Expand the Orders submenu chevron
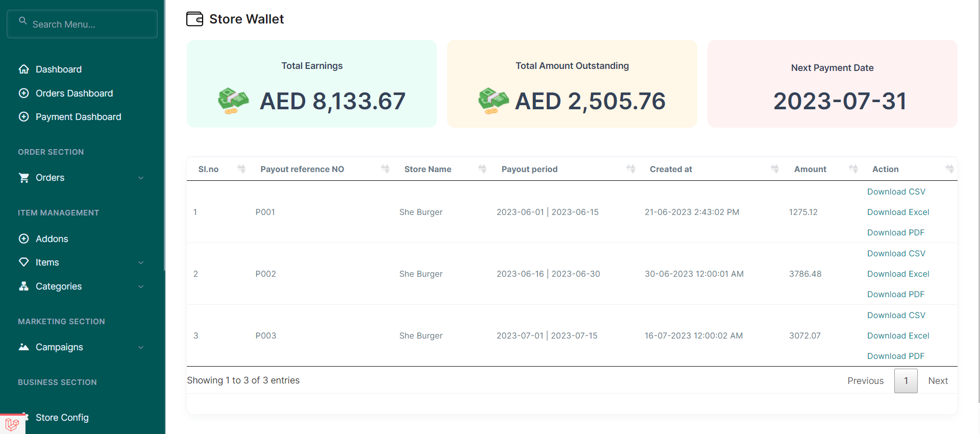Image resolution: width=980 pixels, height=434 pixels. 141,178
